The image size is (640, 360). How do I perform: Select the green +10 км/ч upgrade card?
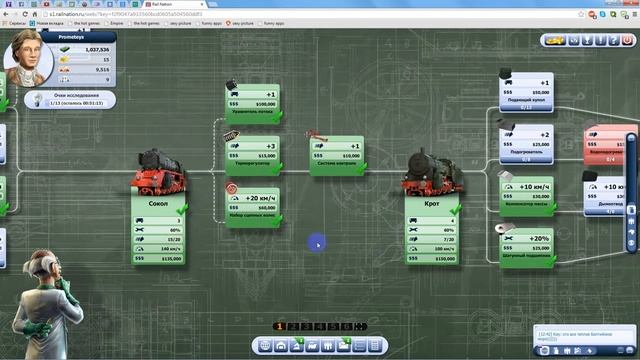tap(527, 196)
